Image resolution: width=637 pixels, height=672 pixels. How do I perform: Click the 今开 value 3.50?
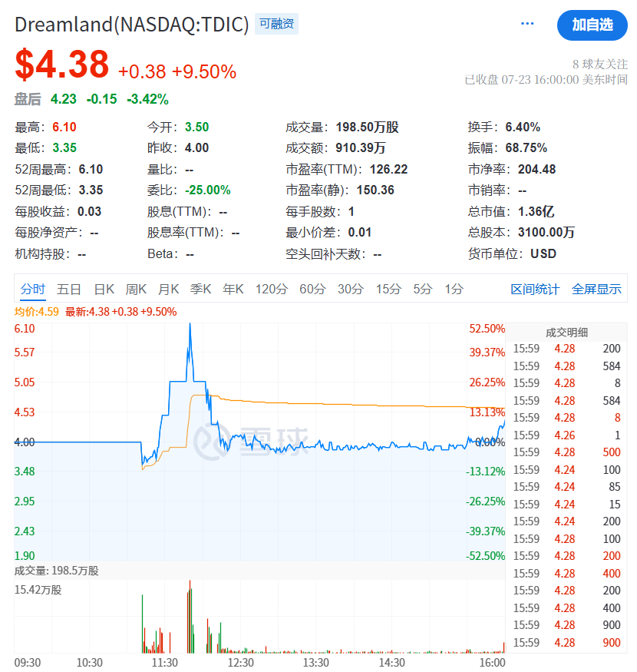click(x=196, y=127)
